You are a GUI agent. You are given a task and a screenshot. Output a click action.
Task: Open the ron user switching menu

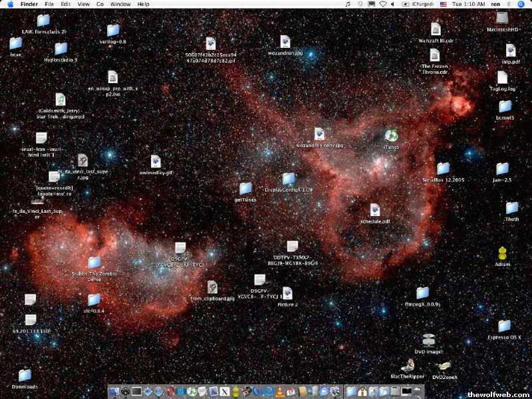coord(495,4)
